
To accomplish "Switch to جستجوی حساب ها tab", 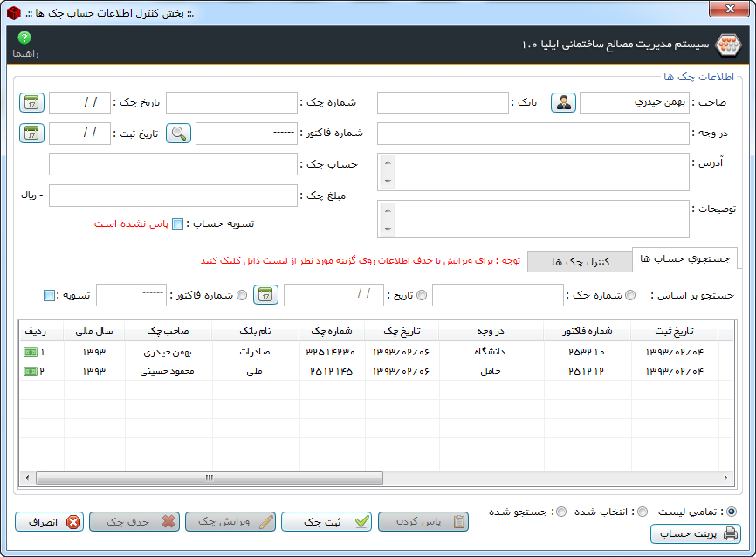I will tap(684, 258).
